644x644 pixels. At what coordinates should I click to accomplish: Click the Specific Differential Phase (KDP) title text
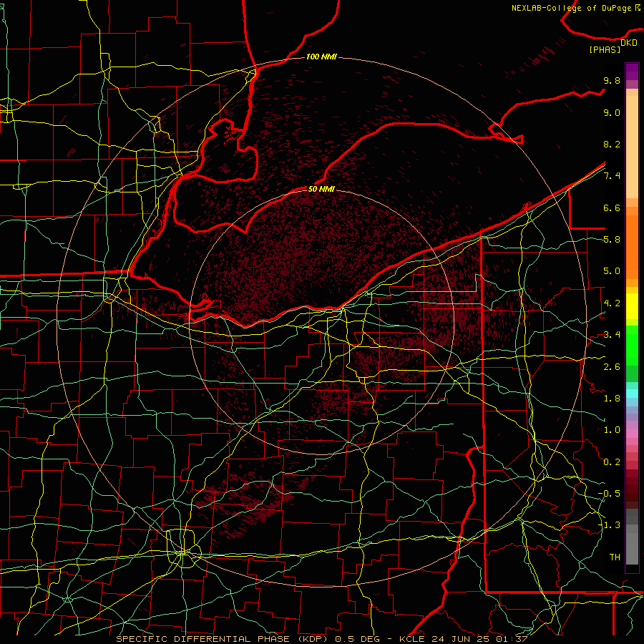tap(224, 639)
